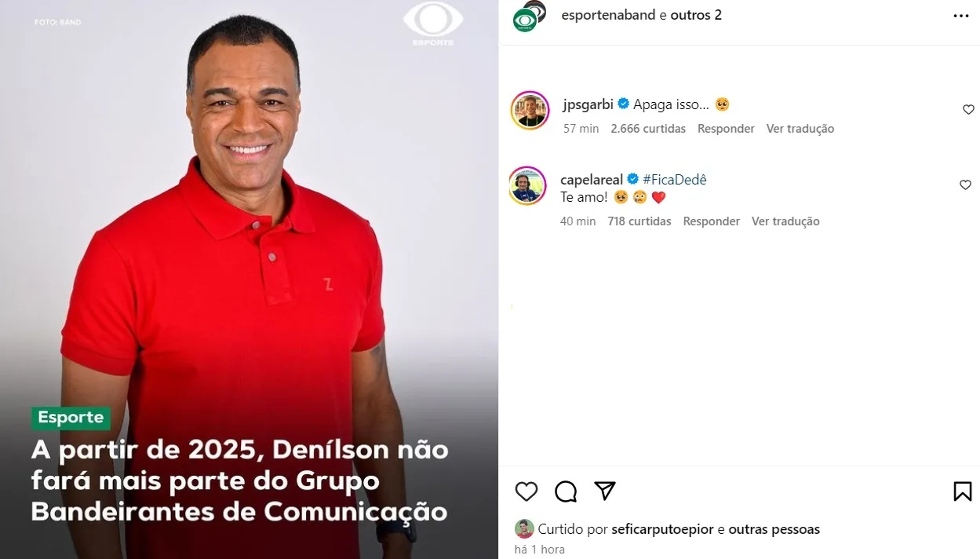Show the 'outros 2' collaborators list
Screen dimensions: 980x559
[x=696, y=15]
